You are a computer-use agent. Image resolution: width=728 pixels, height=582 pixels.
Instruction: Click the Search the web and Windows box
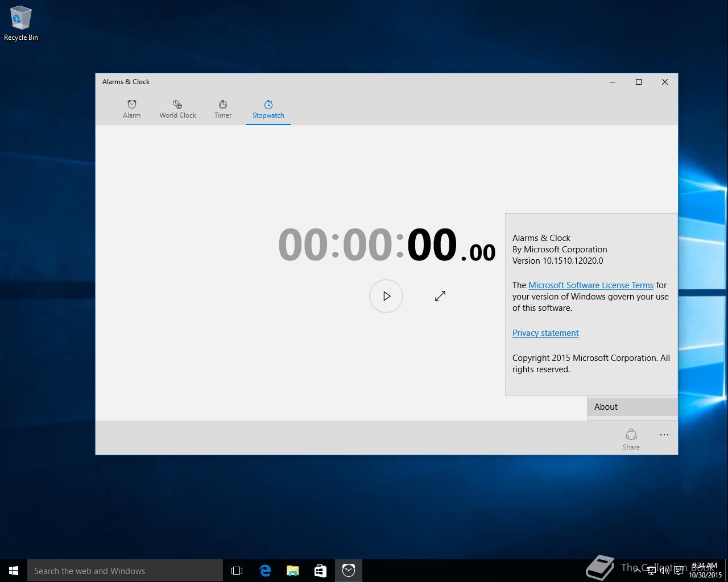tap(125, 571)
